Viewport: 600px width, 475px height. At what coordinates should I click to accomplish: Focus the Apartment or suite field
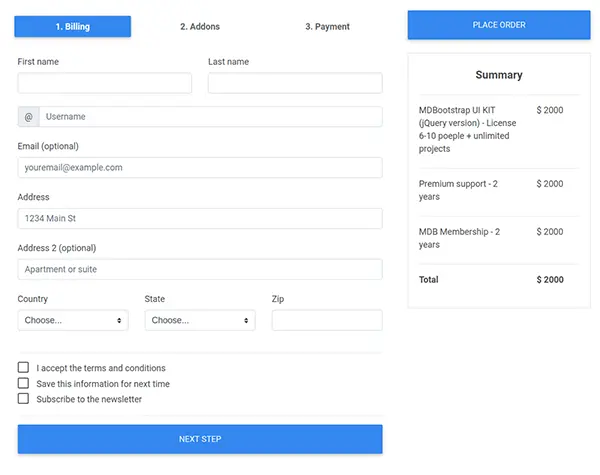click(x=200, y=269)
